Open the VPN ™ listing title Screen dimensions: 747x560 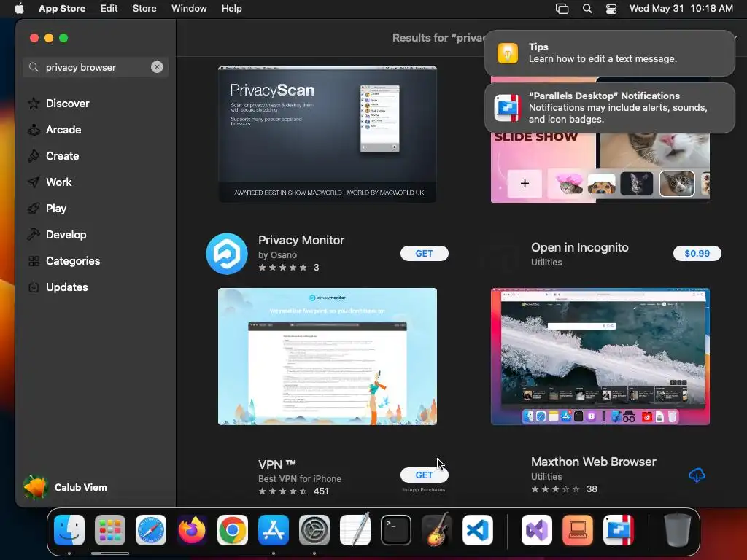(x=276, y=464)
